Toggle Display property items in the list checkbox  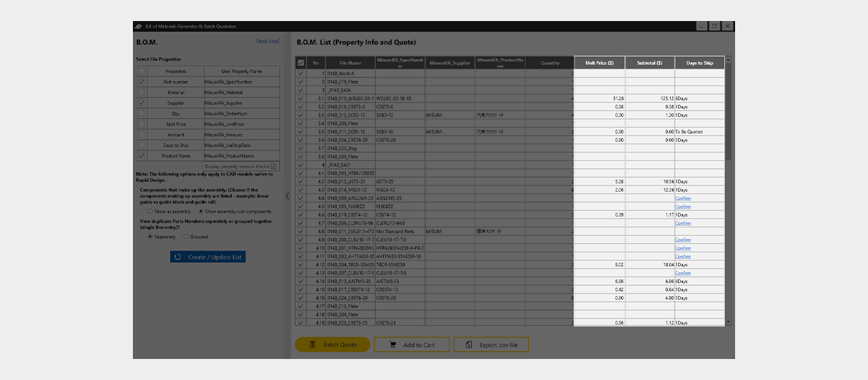274,166
